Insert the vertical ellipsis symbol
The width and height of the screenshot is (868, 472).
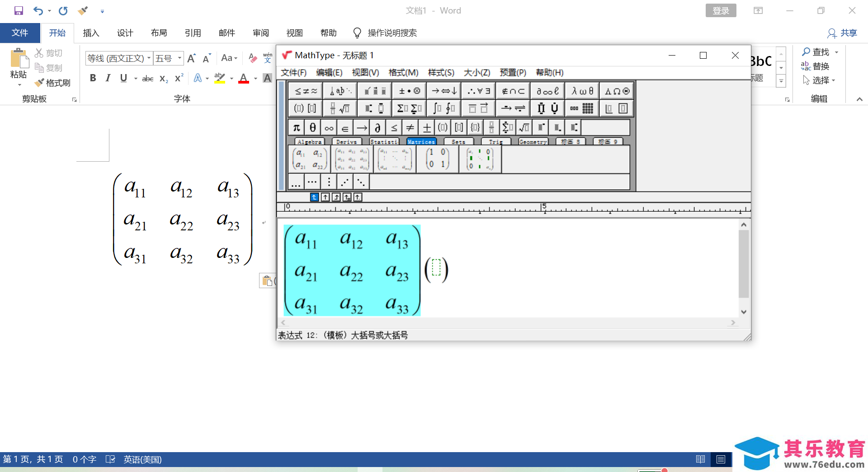(329, 182)
